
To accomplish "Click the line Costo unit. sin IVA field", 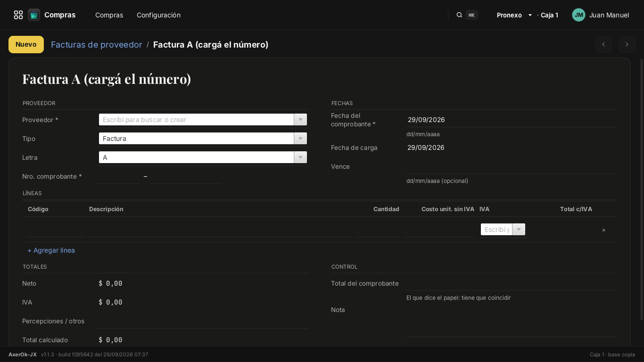I will pos(439,230).
